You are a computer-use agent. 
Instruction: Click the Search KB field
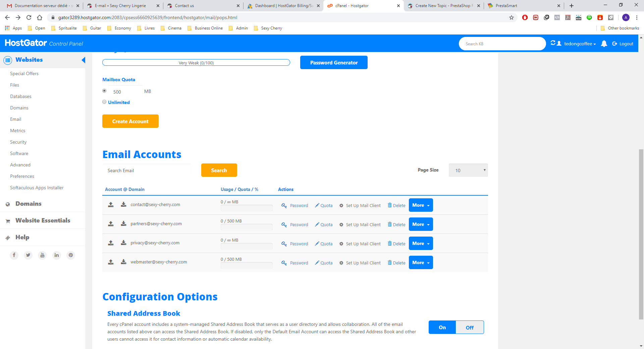(x=502, y=44)
